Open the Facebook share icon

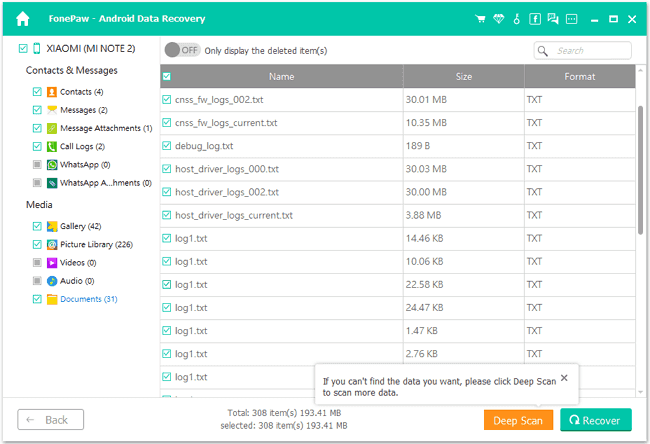535,18
